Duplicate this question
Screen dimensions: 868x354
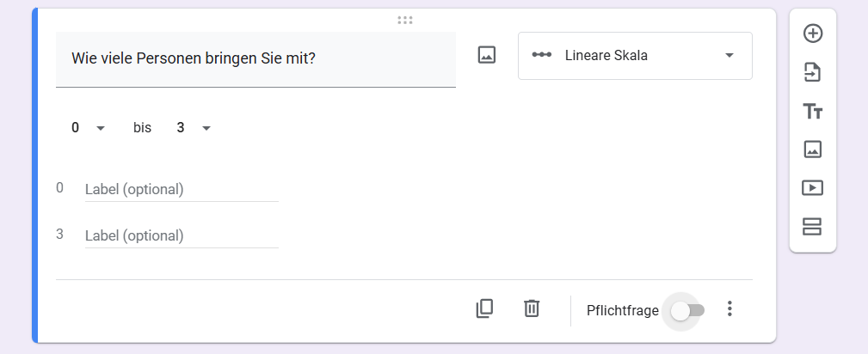pos(485,308)
